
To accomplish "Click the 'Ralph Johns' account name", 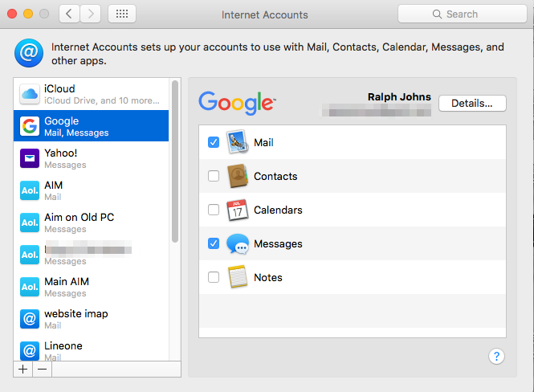I will [399, 96].
